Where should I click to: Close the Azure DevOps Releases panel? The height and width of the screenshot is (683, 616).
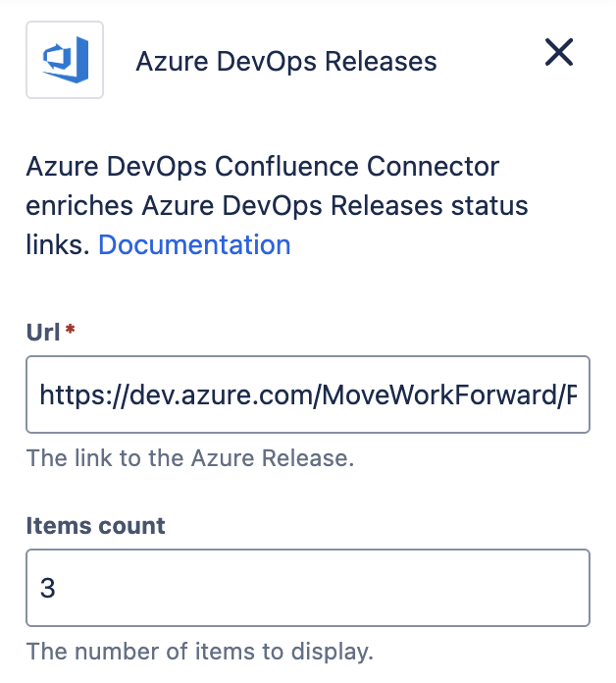coord(559,53)
